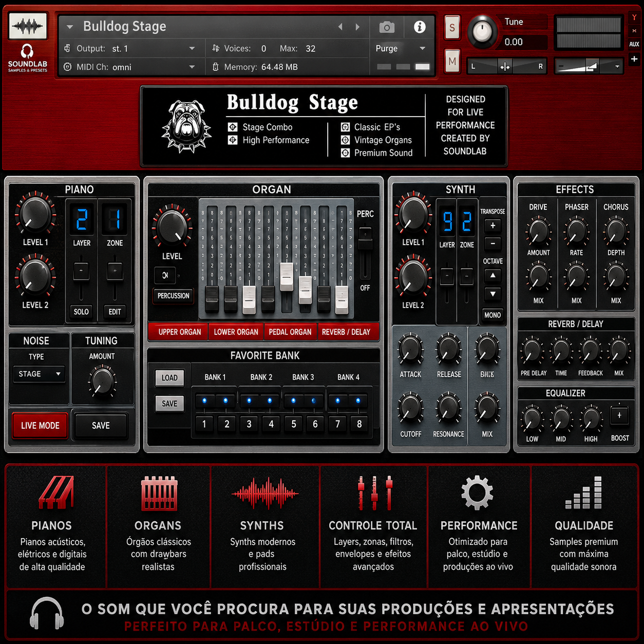Enable Live Mode
The height and width of the screenshot is (644, 644).
(x=40, y=426)
